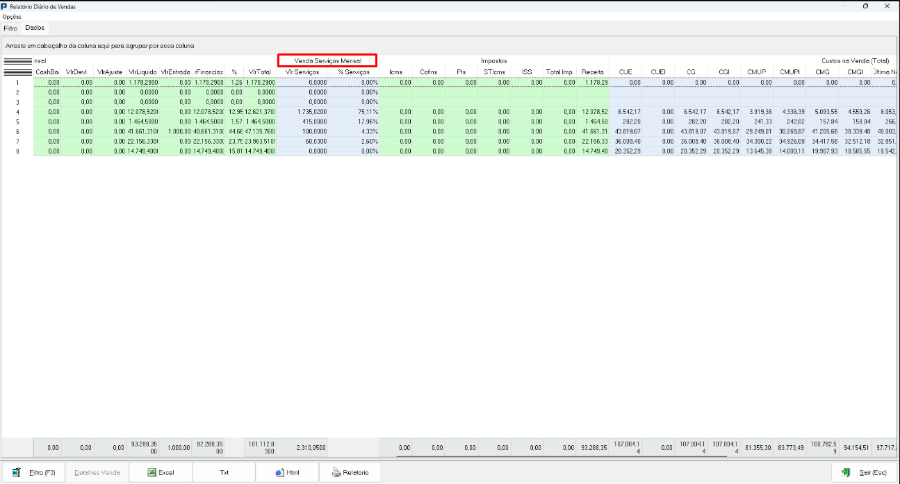Click the Impostos band header
900x484 pixels.
(x=494, y=60)
